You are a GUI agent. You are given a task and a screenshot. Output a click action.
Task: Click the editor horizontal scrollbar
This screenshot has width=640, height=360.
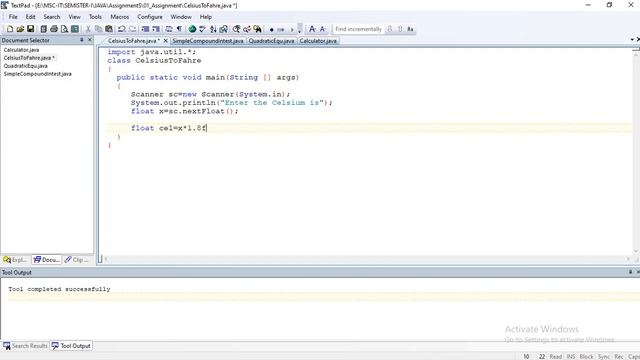pos(367,259)
